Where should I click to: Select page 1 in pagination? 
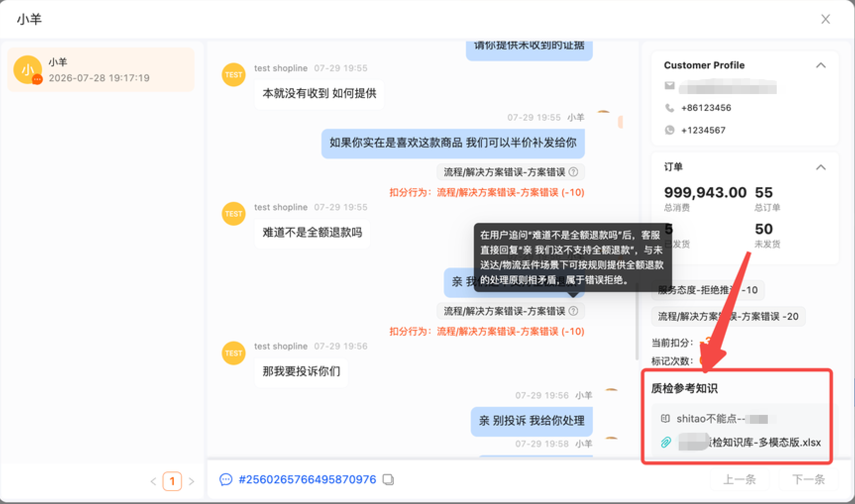[x=172, y=481]
